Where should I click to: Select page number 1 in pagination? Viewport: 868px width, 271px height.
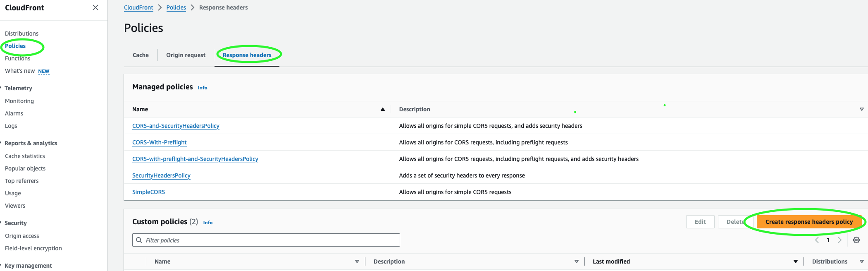[x=828, y=240]
